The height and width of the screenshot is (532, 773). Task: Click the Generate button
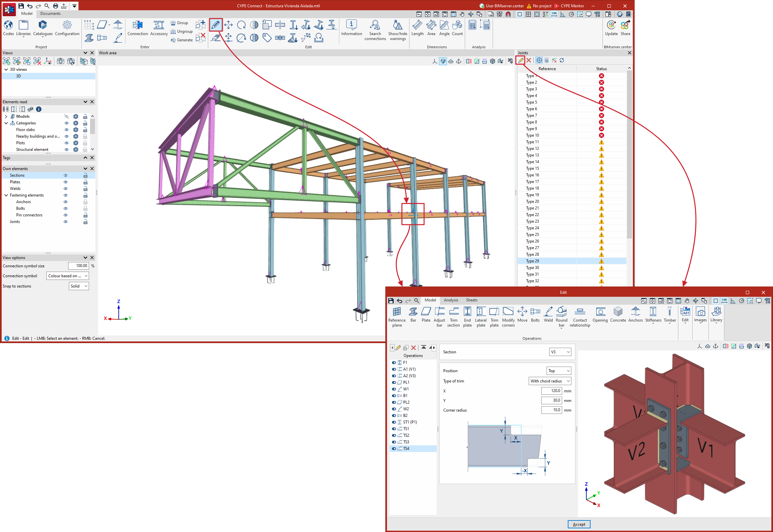coord(182,40)
